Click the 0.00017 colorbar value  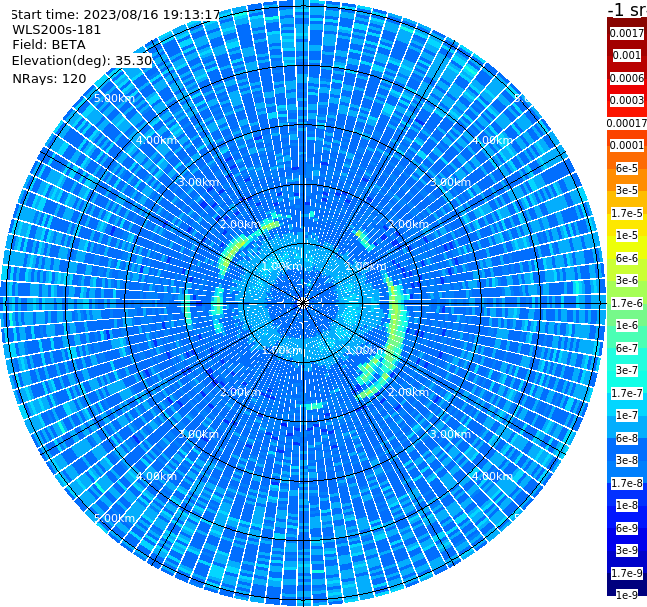coord(627,123)
